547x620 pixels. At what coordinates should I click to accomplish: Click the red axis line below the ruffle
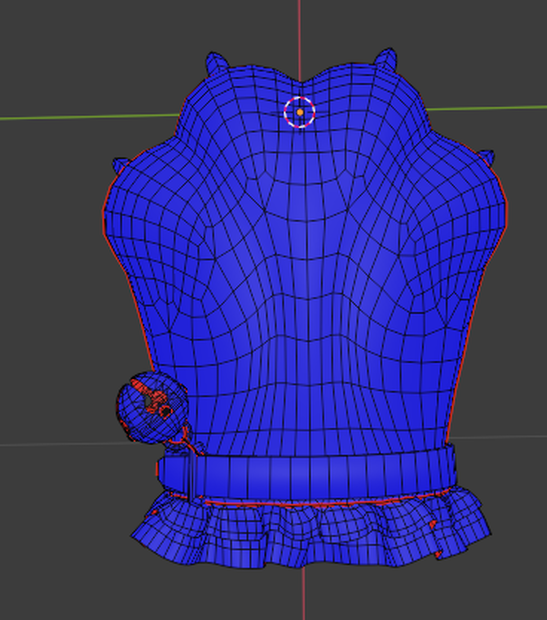[x=303, y=594]
